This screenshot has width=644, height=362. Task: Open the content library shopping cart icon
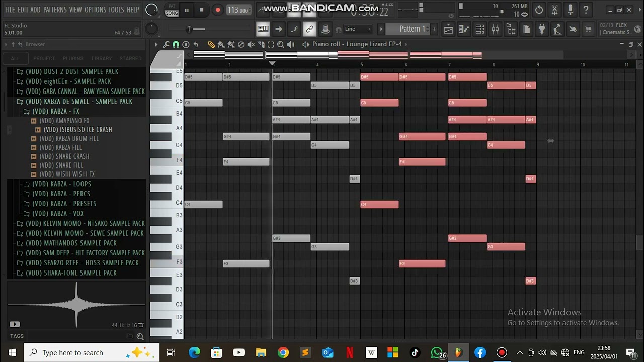click(588, 29)
